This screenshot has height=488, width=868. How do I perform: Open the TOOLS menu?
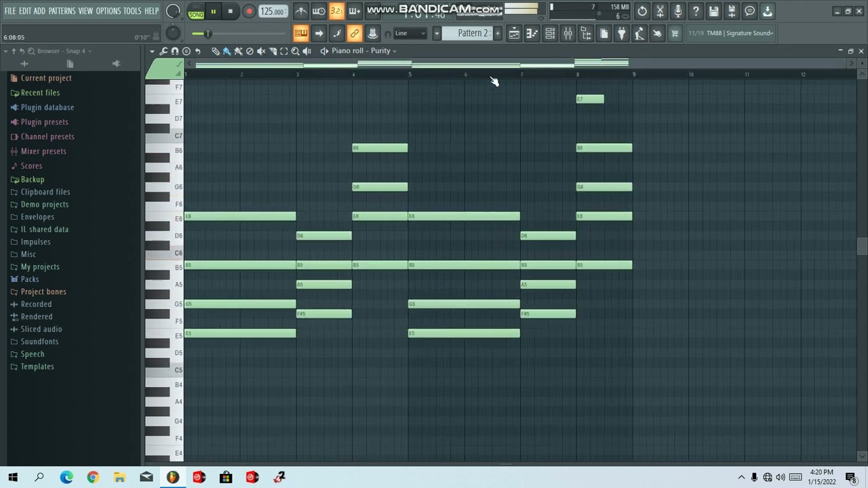point(132,11)
